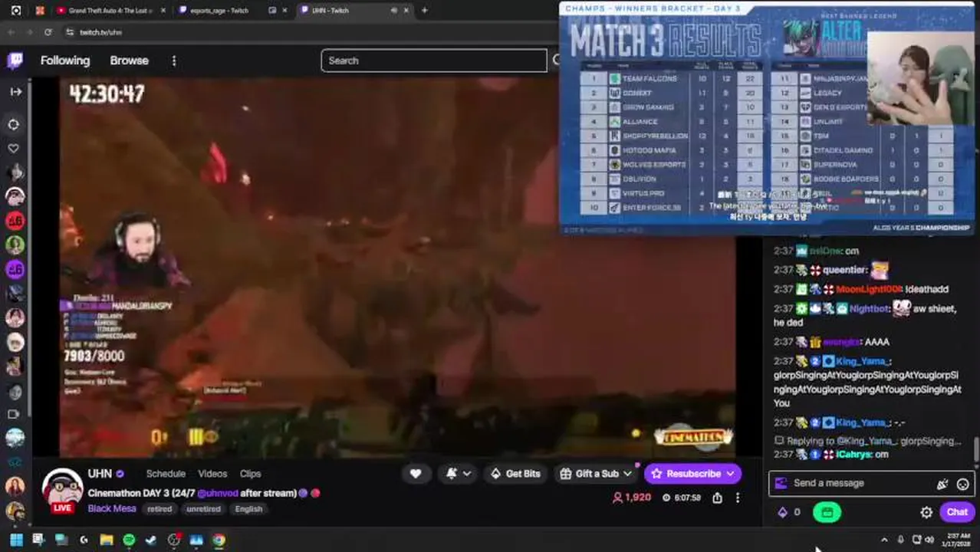The image size is (980, 552).
Task: Select the 'unretired' tag
Action: (203, 509)
